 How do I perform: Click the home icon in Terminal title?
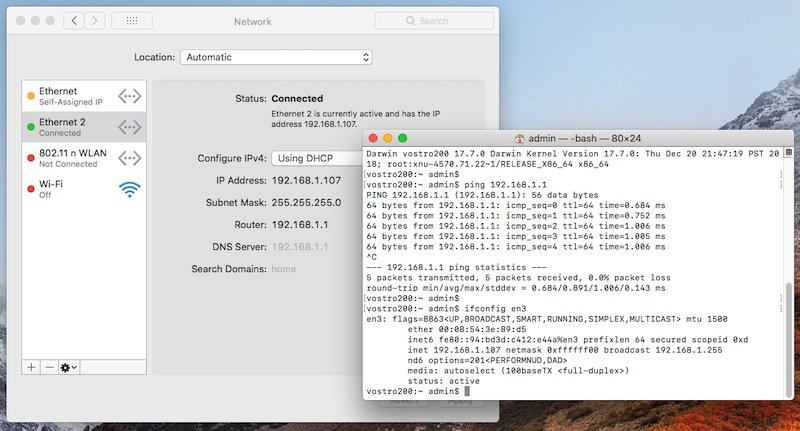519,139
